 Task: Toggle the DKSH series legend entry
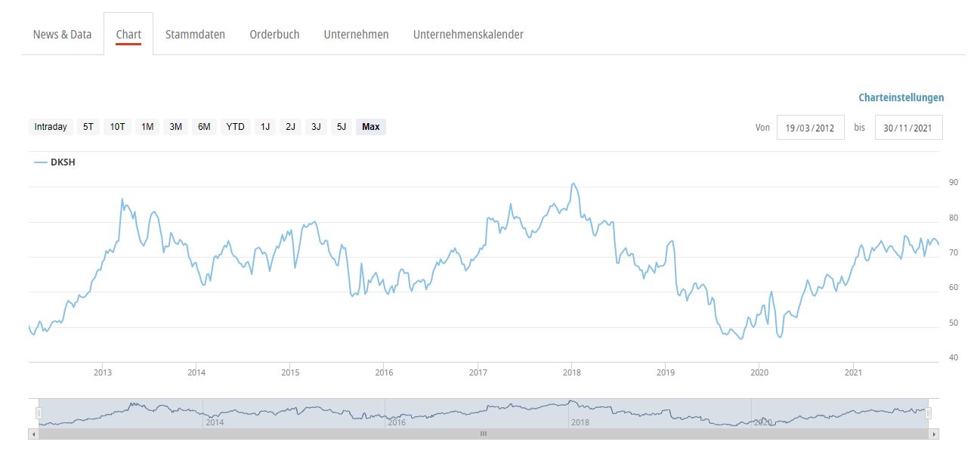click(x=55, y=162)
